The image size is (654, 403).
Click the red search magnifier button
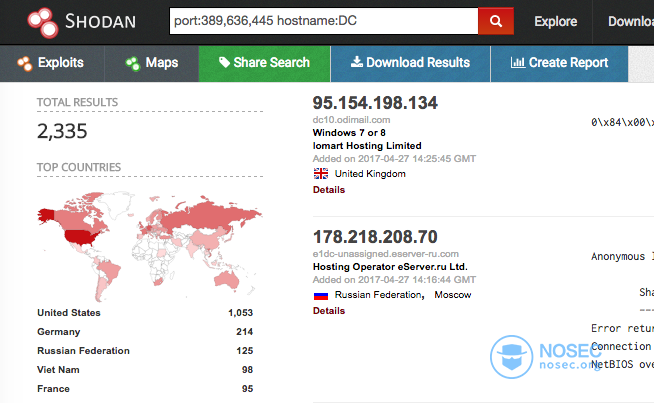point(496,21)
